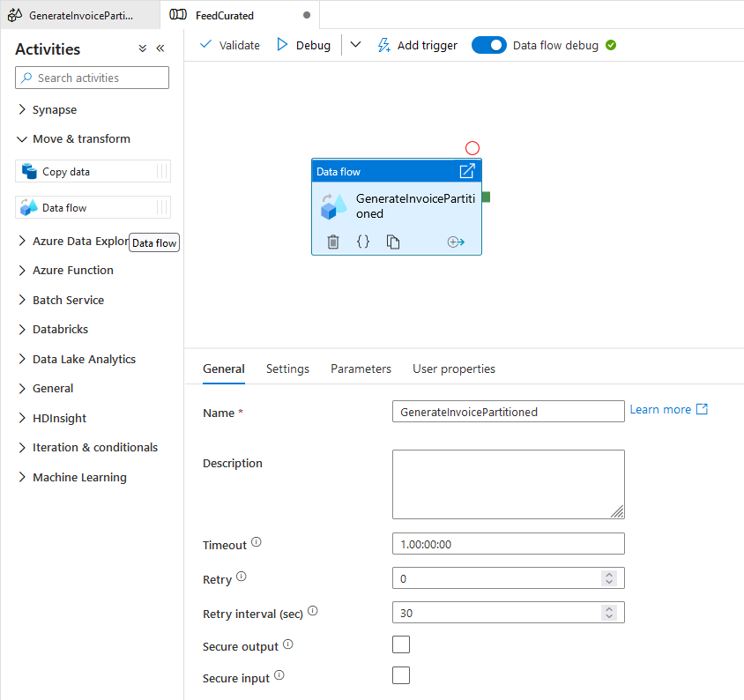Focus the Search activities box
Viewport: 744px width, 700px height.
92,78
